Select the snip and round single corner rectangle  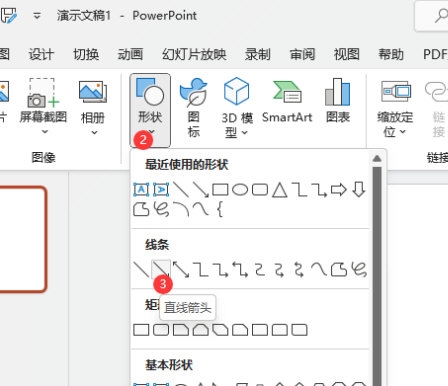pyautogui.click(x=240, y=330)
